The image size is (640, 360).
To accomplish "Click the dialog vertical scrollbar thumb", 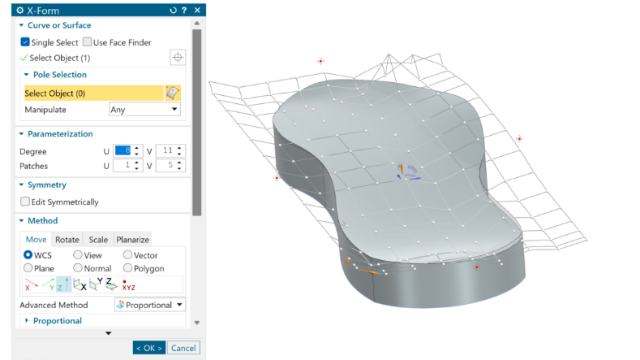I will click(197, 122).
